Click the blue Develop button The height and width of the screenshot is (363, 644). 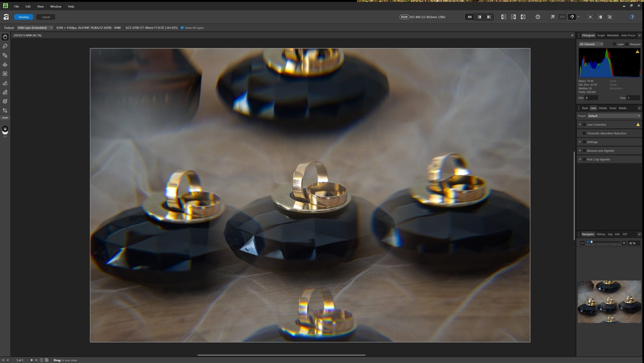(24, 17)
